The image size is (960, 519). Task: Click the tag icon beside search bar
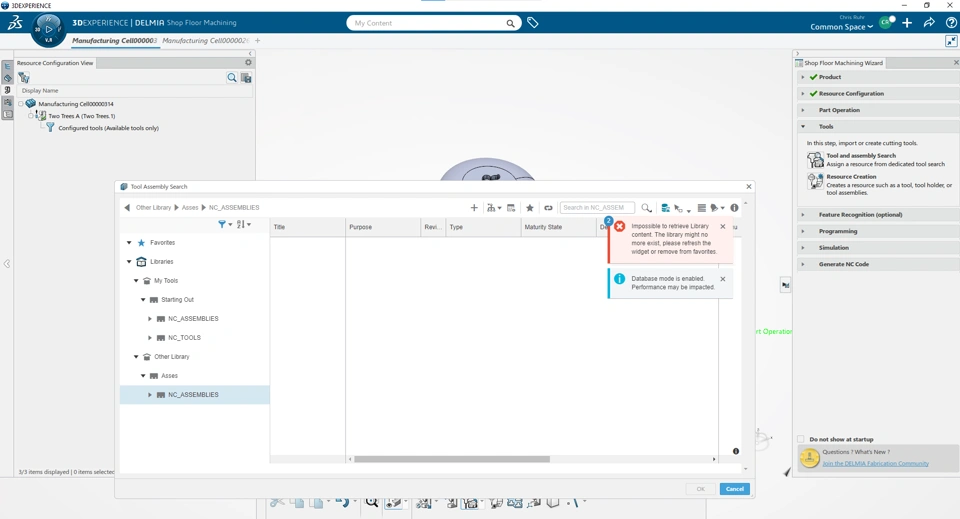coord(533,23)
